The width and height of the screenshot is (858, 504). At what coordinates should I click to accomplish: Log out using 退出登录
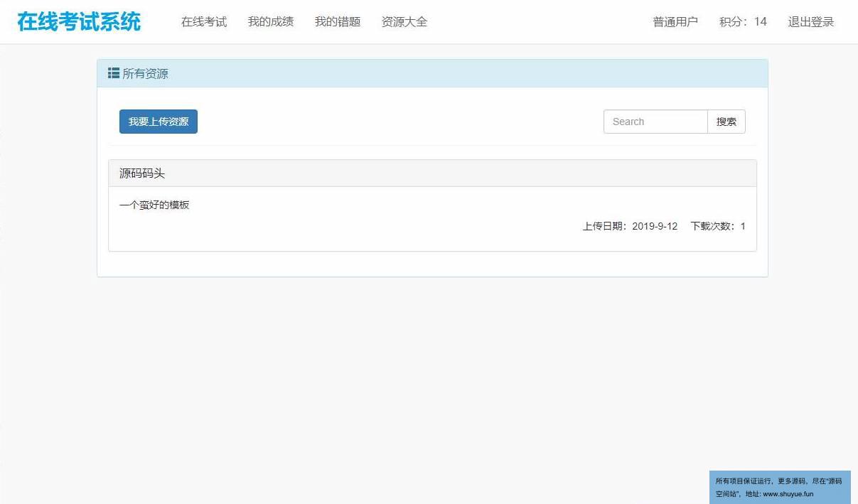[x=811, y=22]
